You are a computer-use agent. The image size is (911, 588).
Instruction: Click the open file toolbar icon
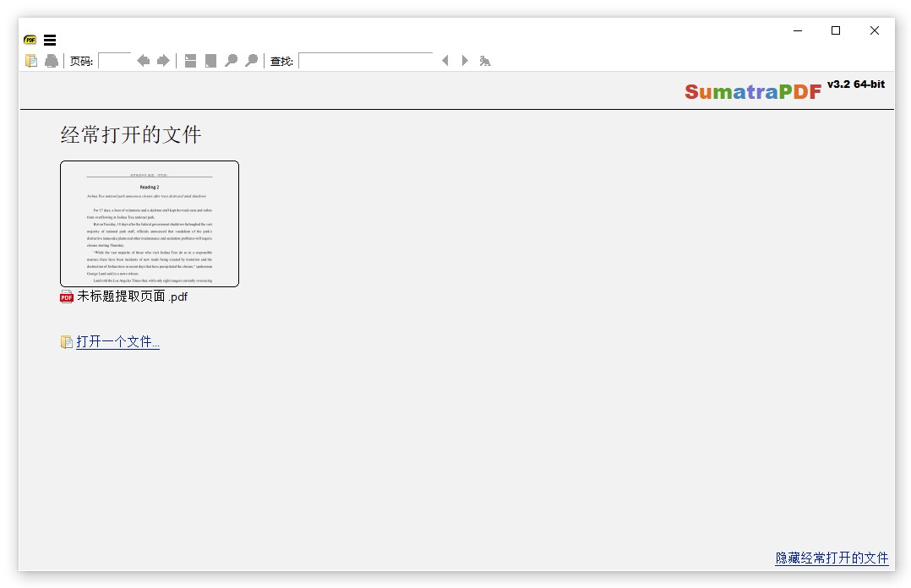point(31,61)
